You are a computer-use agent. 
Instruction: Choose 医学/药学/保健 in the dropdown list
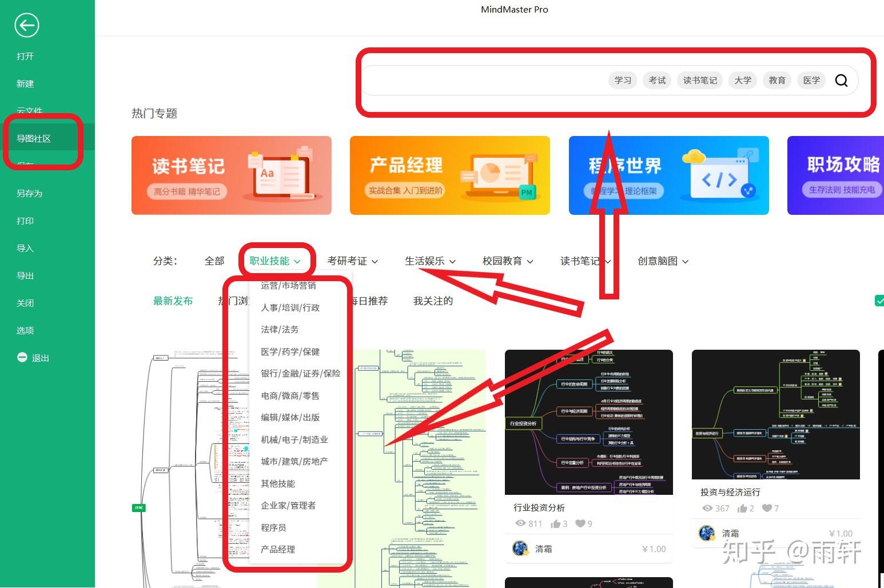[x=290, y=351]
